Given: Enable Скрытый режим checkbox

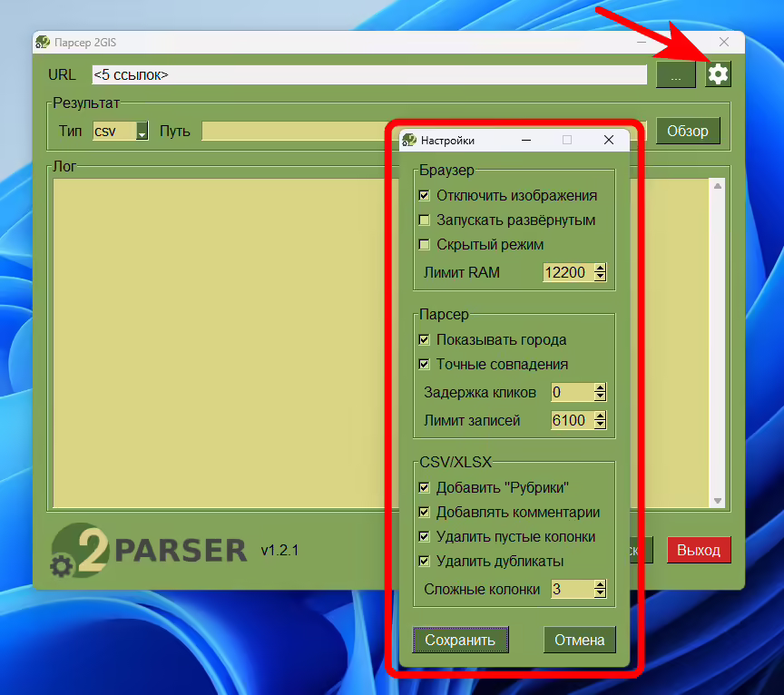Looking at the screenshot, I should (424, 244).
